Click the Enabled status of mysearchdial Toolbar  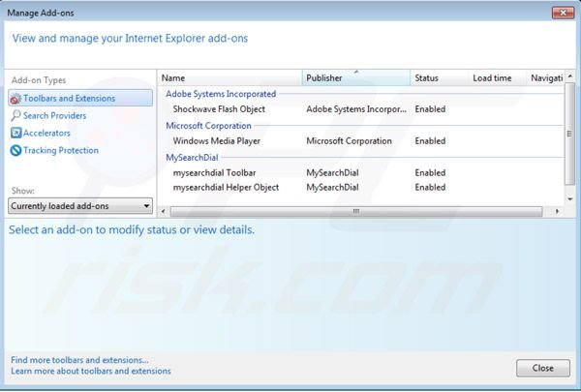(x=430, y=173)
